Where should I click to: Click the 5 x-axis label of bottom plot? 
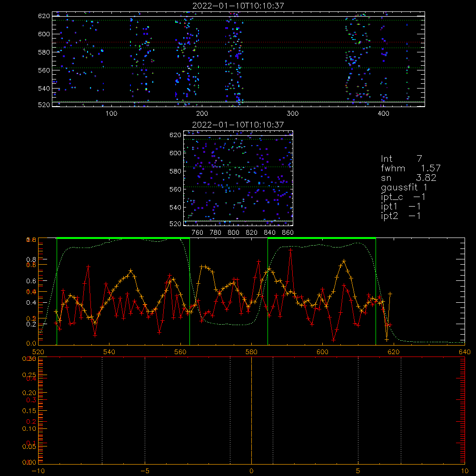click(358, 471)
